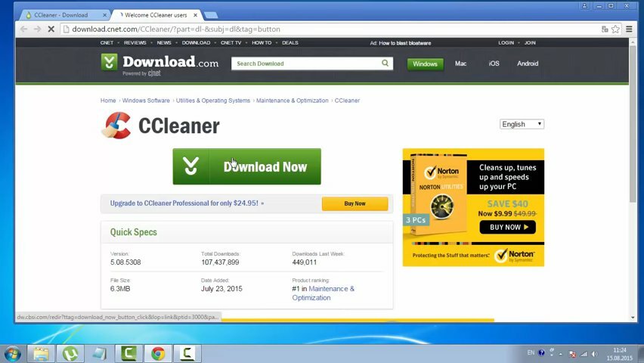Open Windows Start button

pyautogui.click(x=12, y=353)
